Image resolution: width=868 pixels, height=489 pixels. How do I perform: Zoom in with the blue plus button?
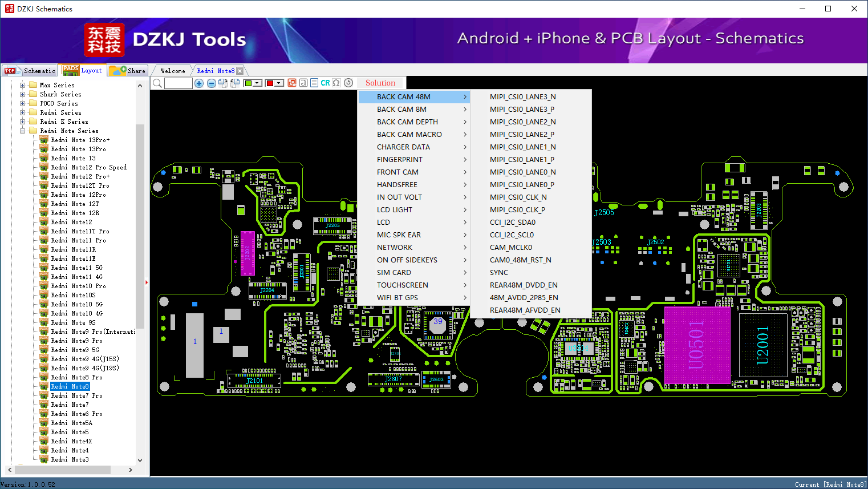pyautogui.click(x=199, y=83)
